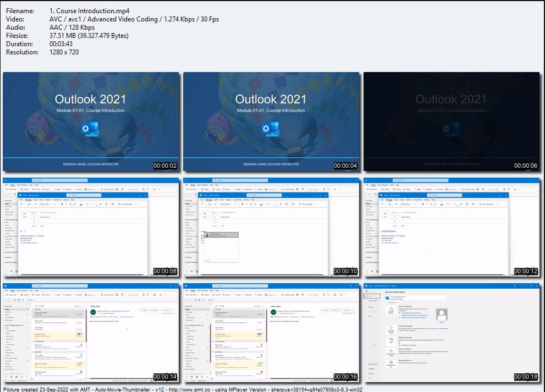Click the 'Duration:' label
The height and width of the screenshot is (392, 545).
click(x=19, y=44)
